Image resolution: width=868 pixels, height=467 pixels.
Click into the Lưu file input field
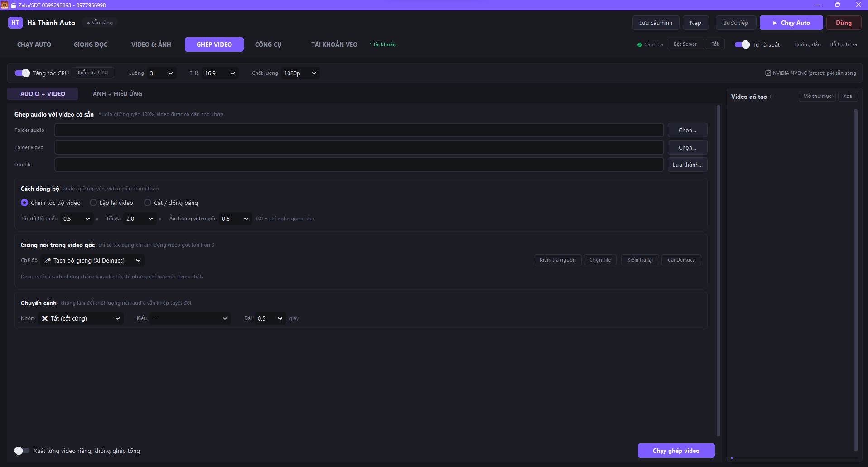(359, 165)
